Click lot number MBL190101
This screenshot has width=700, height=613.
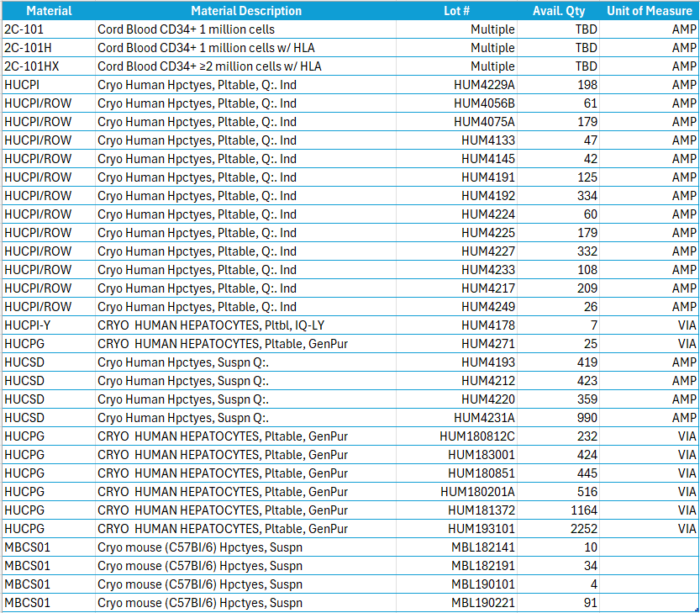pos(483,584)
